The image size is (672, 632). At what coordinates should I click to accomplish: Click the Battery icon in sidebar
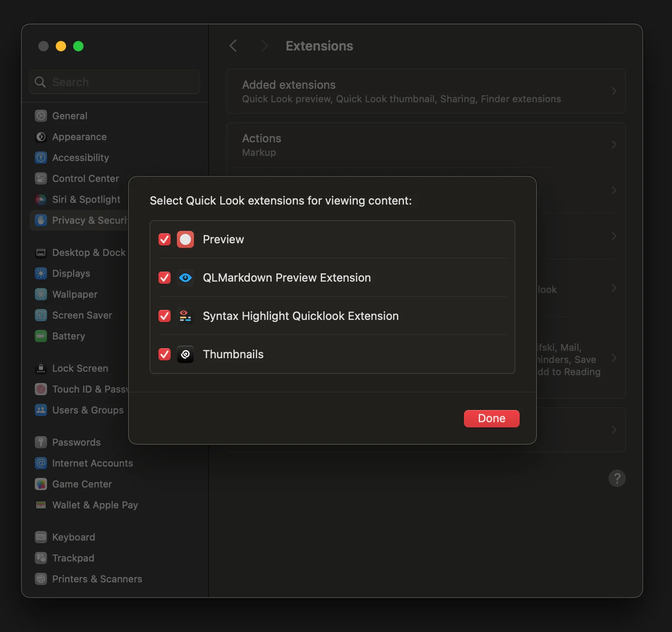pyautogui.click(x=41, y=336)
